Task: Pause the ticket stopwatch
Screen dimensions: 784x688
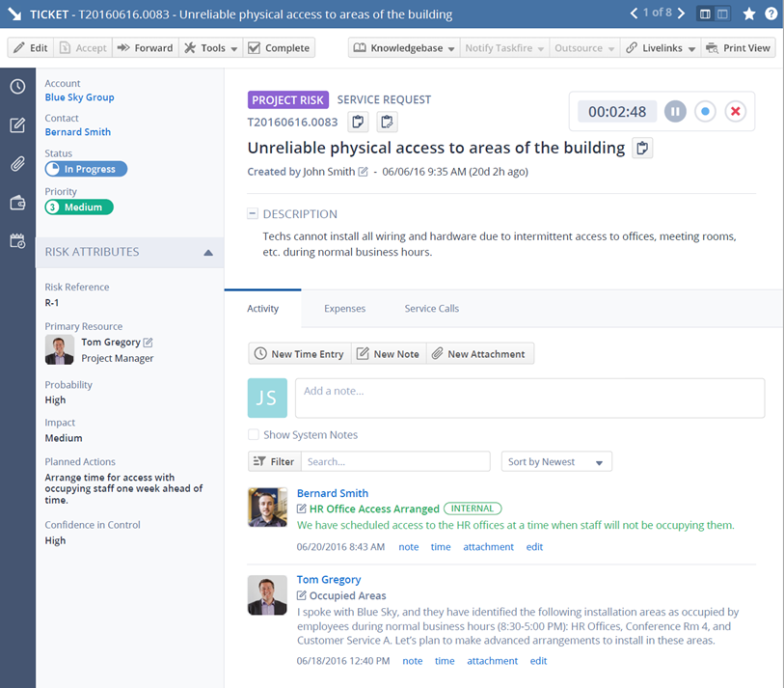Action: [x=675, y=111]
